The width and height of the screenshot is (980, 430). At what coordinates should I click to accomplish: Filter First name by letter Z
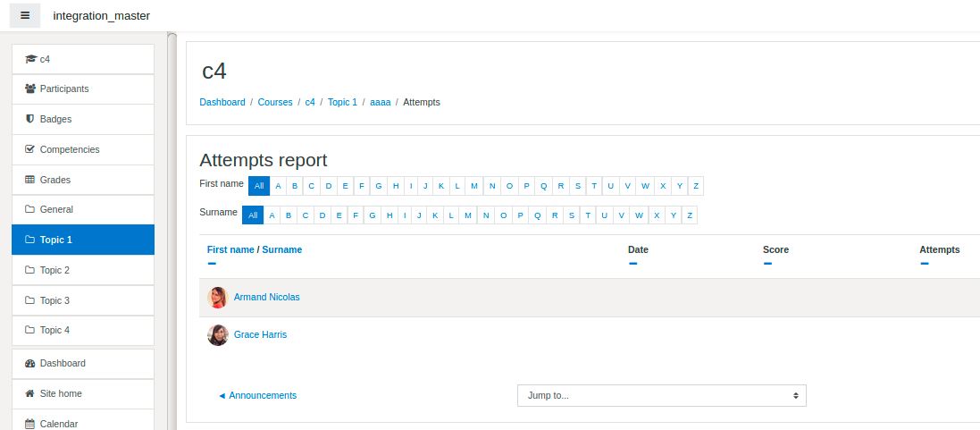pyautogui.click(x=696, y=186)
